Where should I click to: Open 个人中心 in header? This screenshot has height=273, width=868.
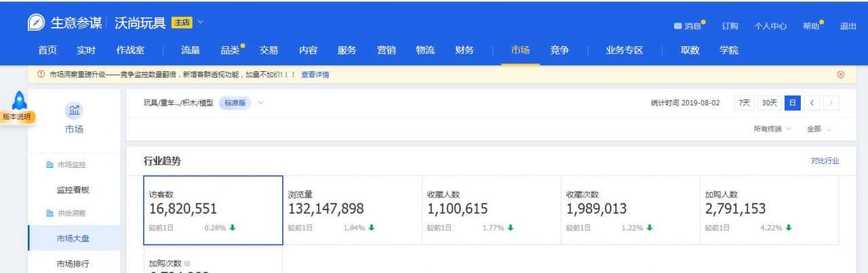tap(770, 26)
